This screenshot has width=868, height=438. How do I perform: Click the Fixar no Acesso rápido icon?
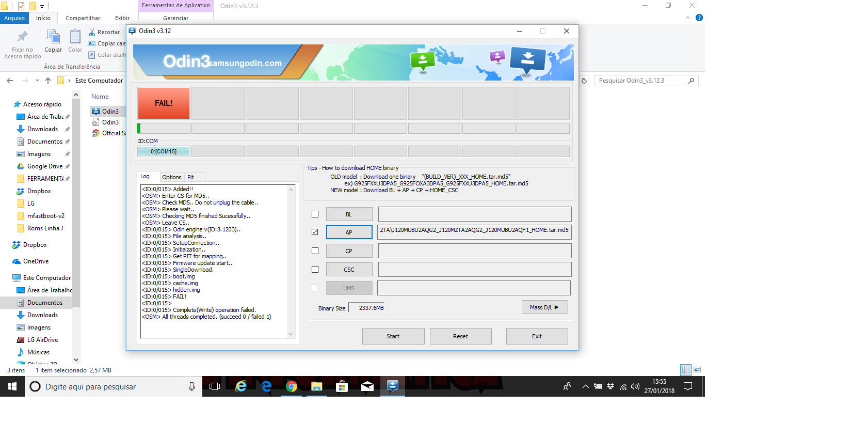pos(22,37)
